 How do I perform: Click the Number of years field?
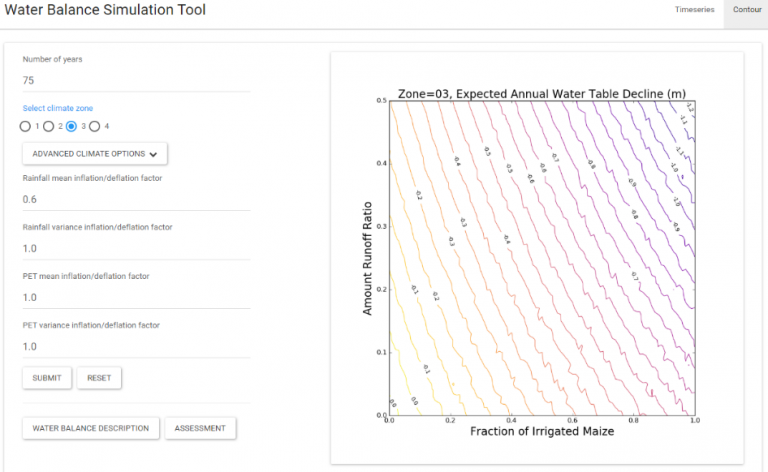tap(136, 80)
